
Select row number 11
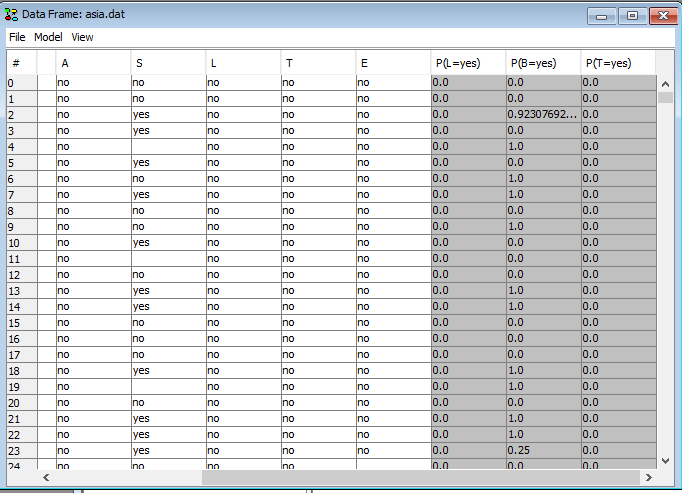[22, 259]
